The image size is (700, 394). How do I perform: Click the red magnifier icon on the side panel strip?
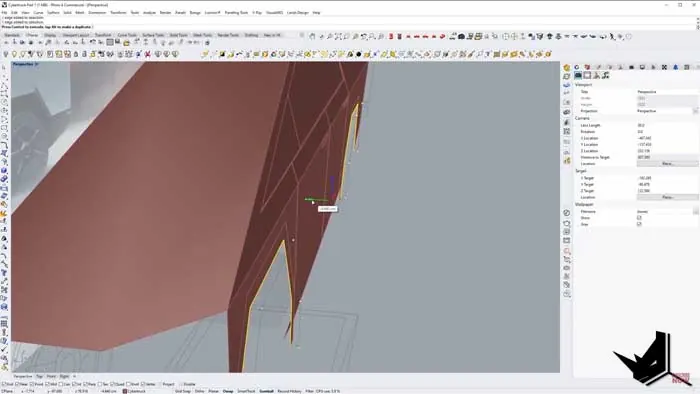coord(567,251)
